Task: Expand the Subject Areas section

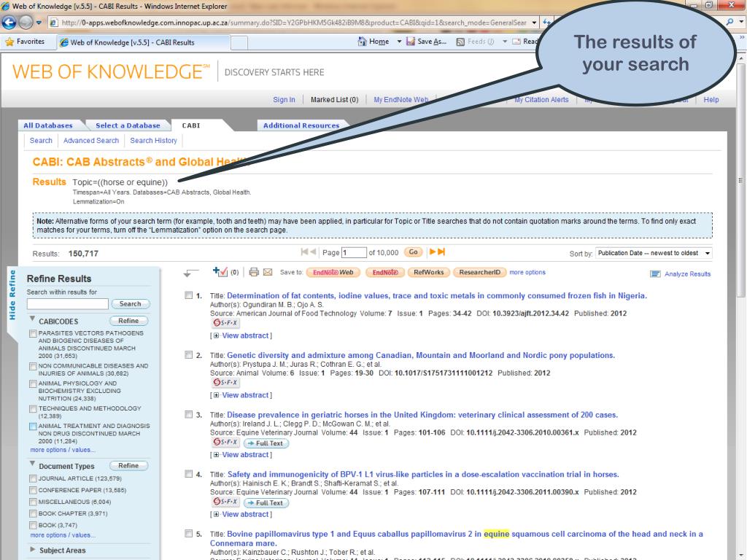Action: tap(32, 549)
